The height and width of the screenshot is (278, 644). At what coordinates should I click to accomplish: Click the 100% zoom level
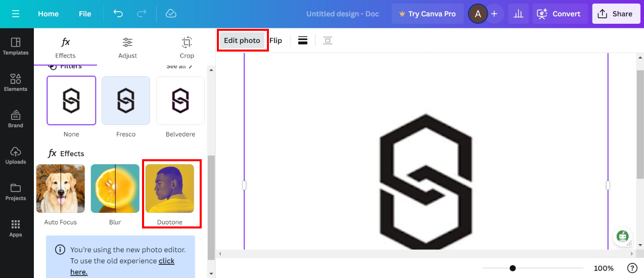pos(604,268)
